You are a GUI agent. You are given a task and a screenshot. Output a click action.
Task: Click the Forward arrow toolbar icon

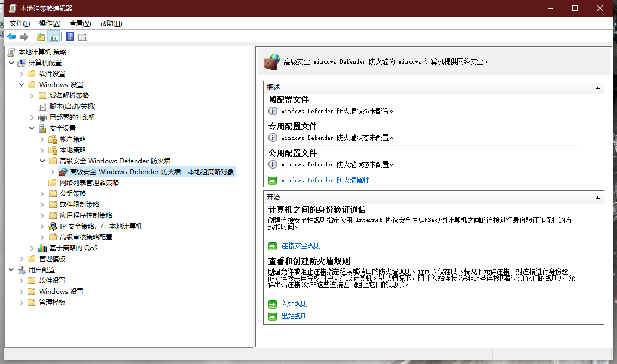24,37
